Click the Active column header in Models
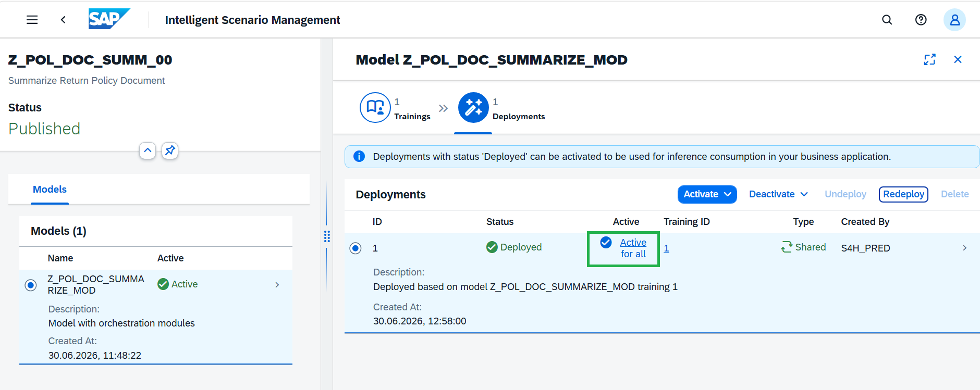The width and height of the screenshot is (980, 390). 170,258
